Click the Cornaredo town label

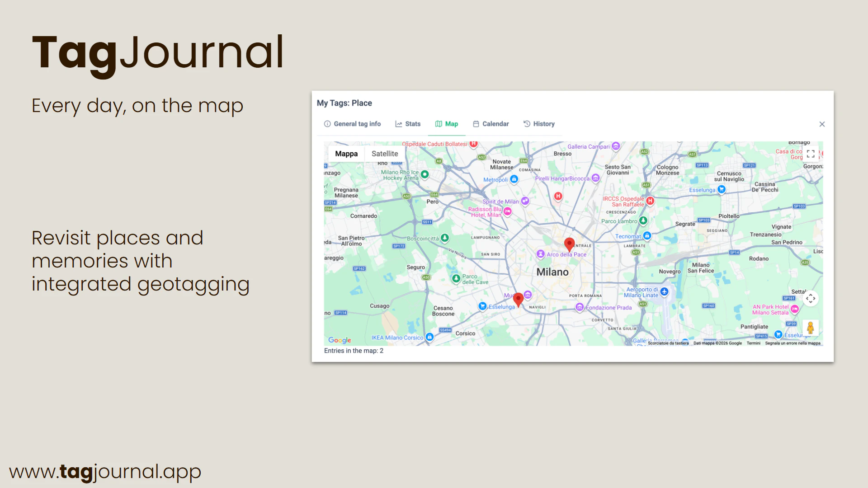point(363,216)
